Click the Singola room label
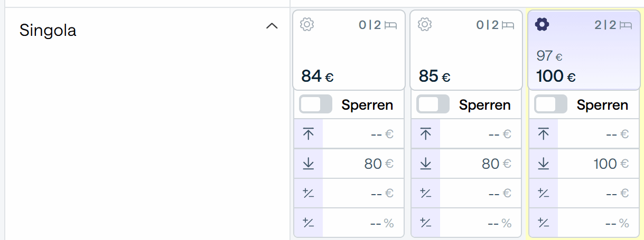 [x=48, y=31]
